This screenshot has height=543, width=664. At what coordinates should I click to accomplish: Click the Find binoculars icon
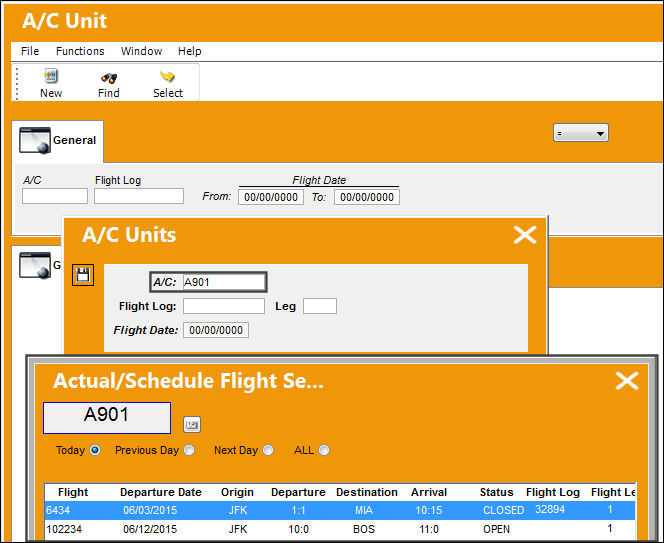tap(109, 78)
